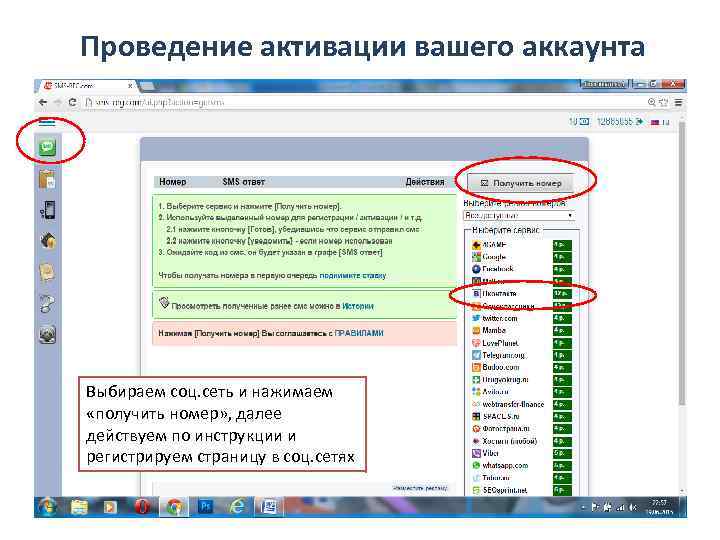
Task: Click the Номер column header
Action: (173, 182)
